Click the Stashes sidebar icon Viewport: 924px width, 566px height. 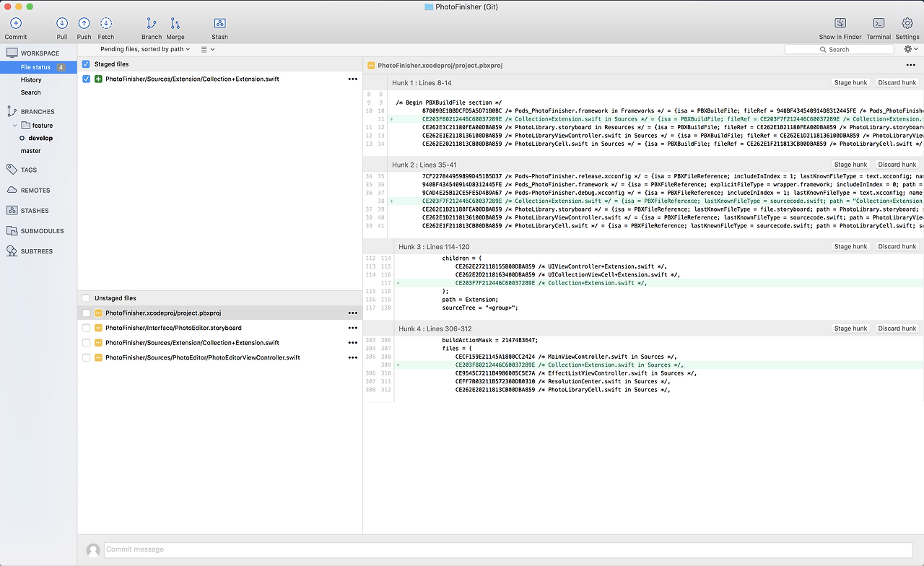click(x=12, y=210)
